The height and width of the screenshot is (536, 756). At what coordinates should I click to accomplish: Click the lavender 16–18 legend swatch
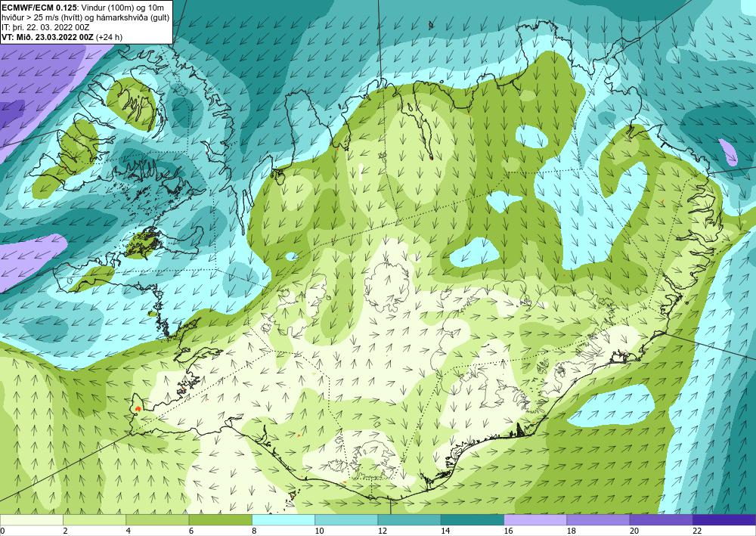pos(535,520)
